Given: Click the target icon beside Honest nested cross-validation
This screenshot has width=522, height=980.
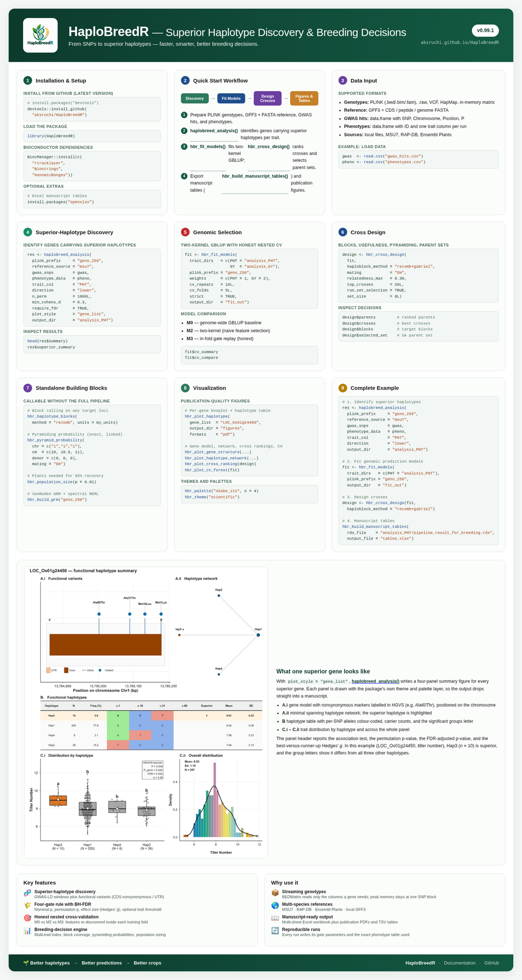Looking at the screenshot, I should tap(27, 918).
